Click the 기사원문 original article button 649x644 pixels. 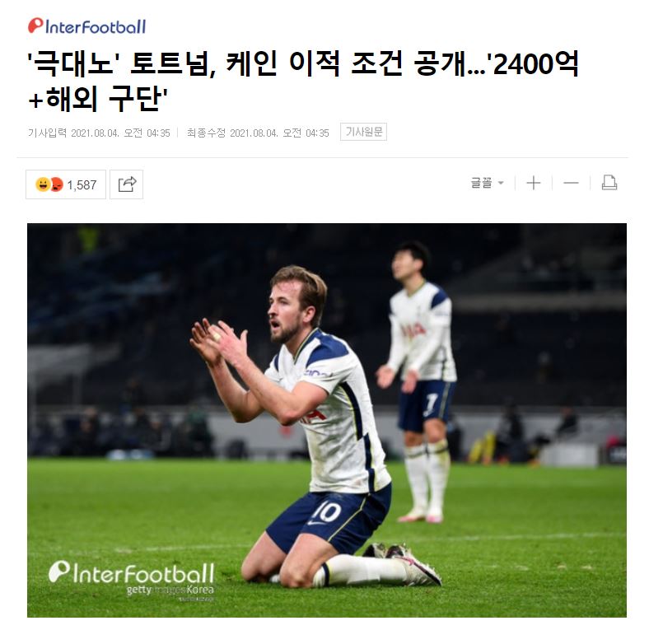point(364,132)
